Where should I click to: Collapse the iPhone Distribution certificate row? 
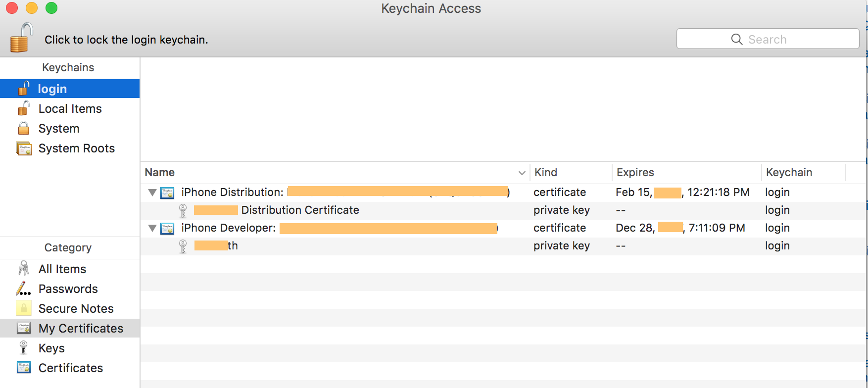pos(152,193)
